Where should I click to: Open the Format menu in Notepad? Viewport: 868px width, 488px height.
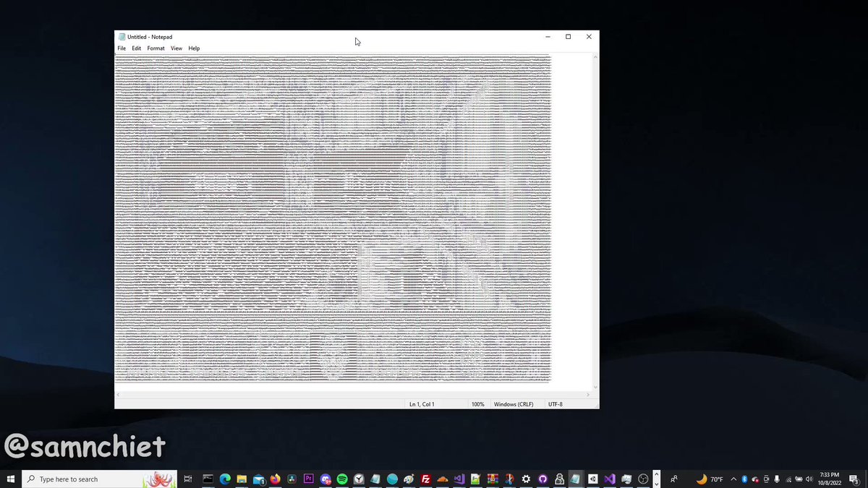(x=156, y=48)
